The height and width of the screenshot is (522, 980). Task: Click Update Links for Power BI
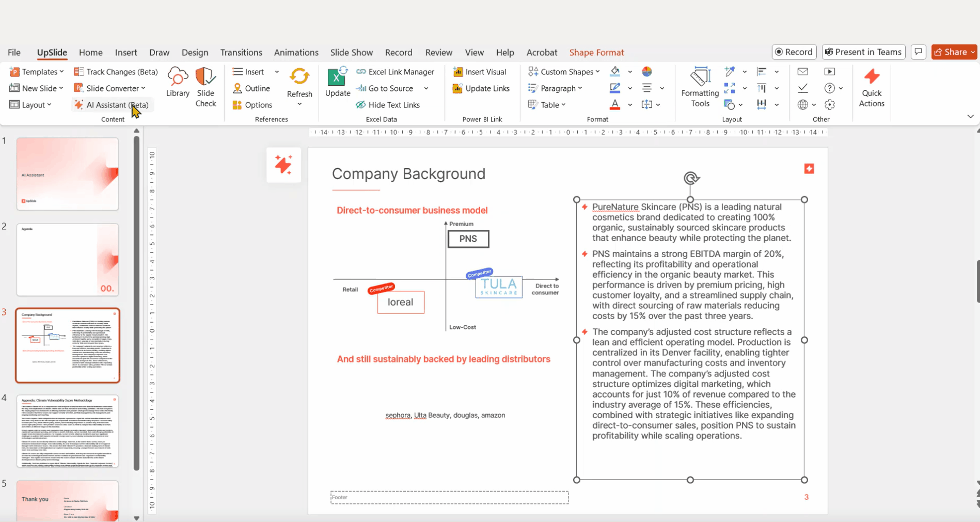(x=481, y=88)
